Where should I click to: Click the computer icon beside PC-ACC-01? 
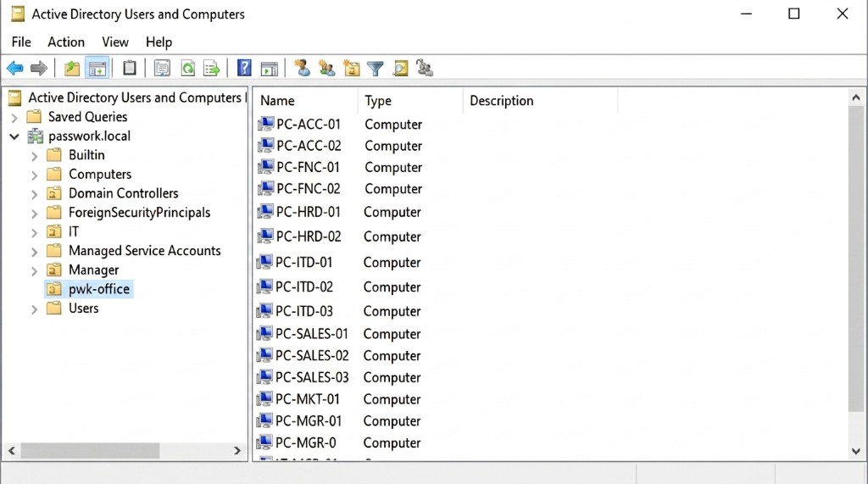[x=265, y=124]
